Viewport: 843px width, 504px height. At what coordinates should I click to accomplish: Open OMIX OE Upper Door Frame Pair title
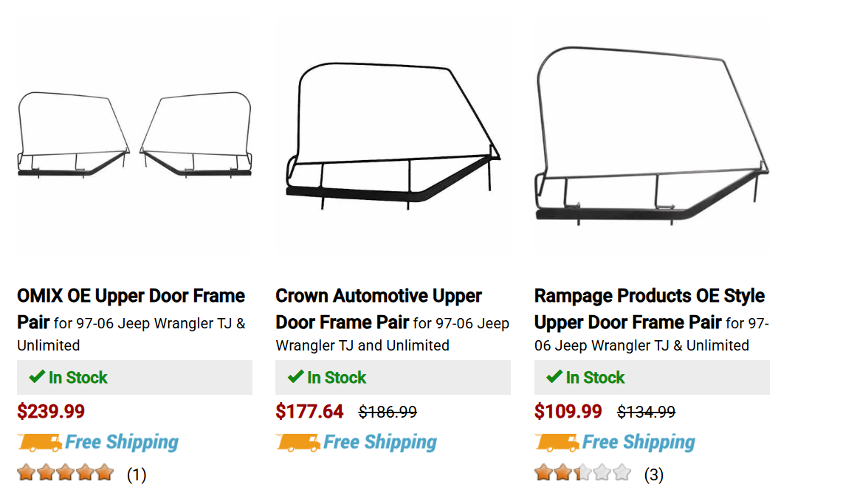pos(131,297)
